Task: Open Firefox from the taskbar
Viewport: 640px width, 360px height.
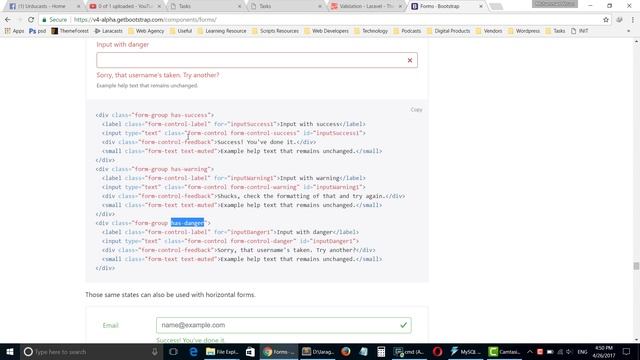Action: (x=346, y=352)
